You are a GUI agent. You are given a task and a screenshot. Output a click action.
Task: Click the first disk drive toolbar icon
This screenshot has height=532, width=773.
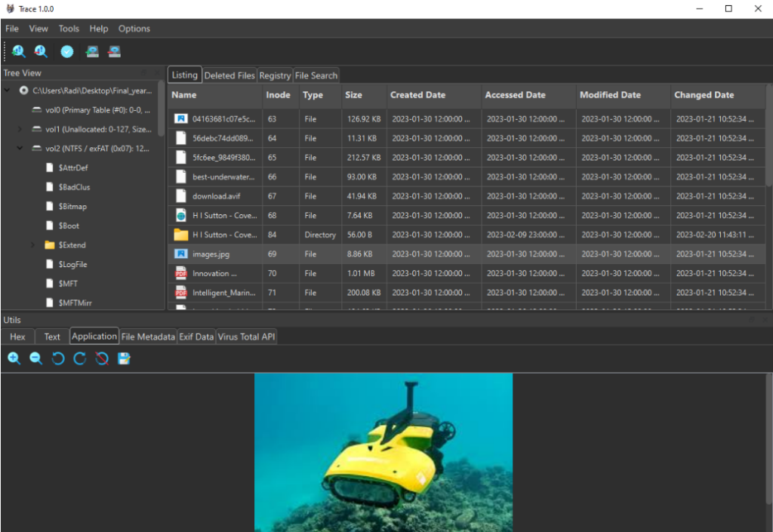(92, 51)
